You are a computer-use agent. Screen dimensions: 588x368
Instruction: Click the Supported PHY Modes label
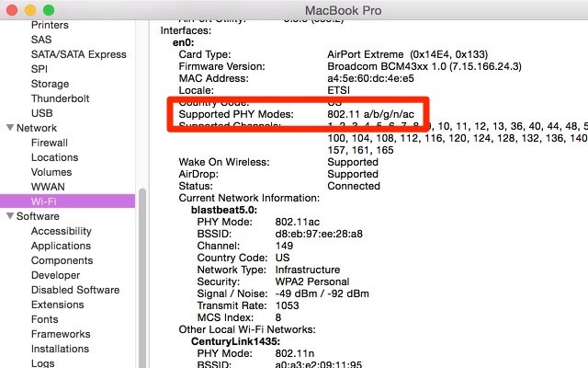coord(236,114)
